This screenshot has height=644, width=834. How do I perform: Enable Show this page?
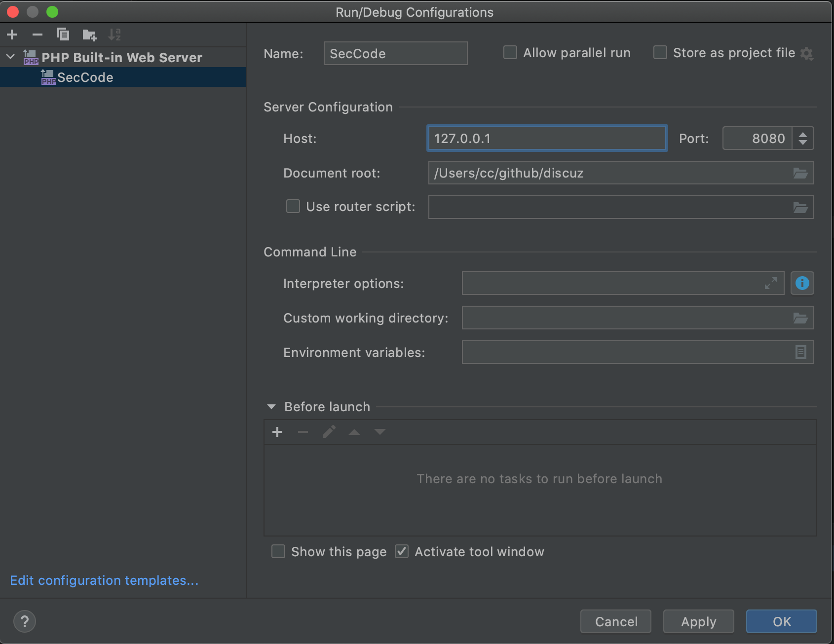coord(278,551)
